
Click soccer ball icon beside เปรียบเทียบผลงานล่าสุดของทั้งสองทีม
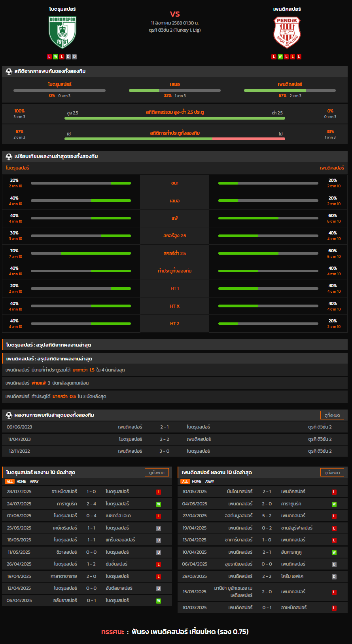click(9, 157)
